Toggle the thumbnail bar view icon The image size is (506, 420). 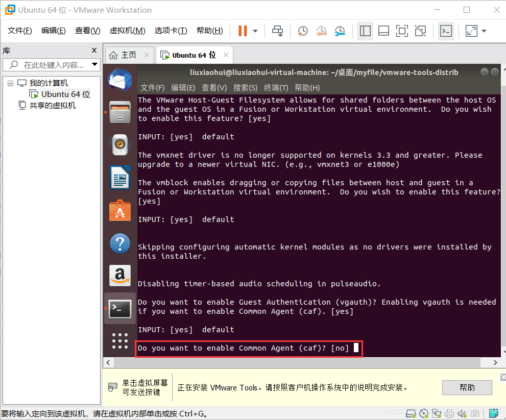pos(383,31)
